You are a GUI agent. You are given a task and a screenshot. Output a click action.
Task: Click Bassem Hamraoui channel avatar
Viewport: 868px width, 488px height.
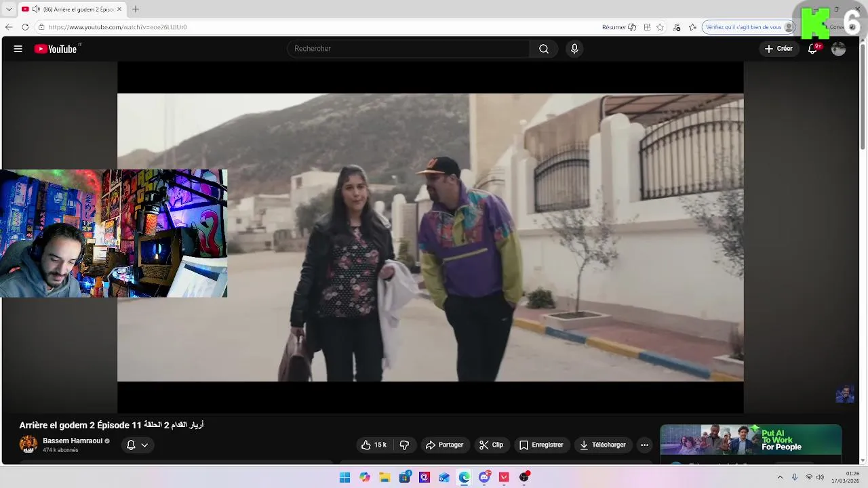pyautogui.click(x=28, y=445)
